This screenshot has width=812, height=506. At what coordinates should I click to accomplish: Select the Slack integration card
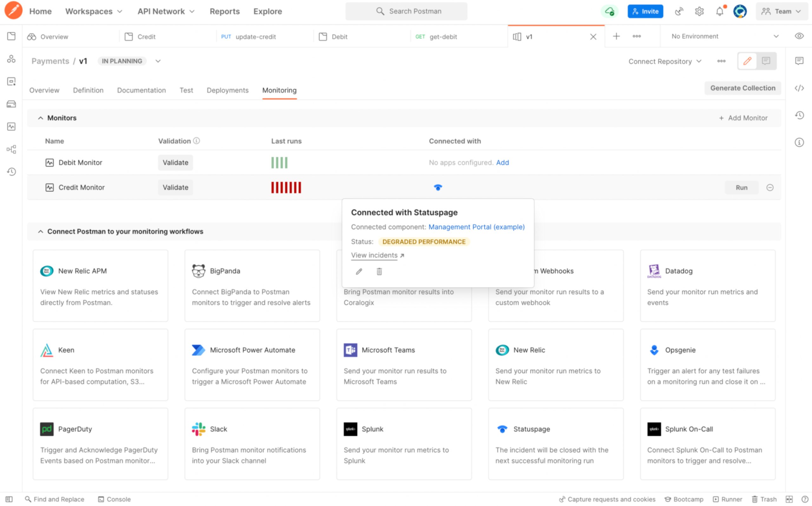point(252,444)
